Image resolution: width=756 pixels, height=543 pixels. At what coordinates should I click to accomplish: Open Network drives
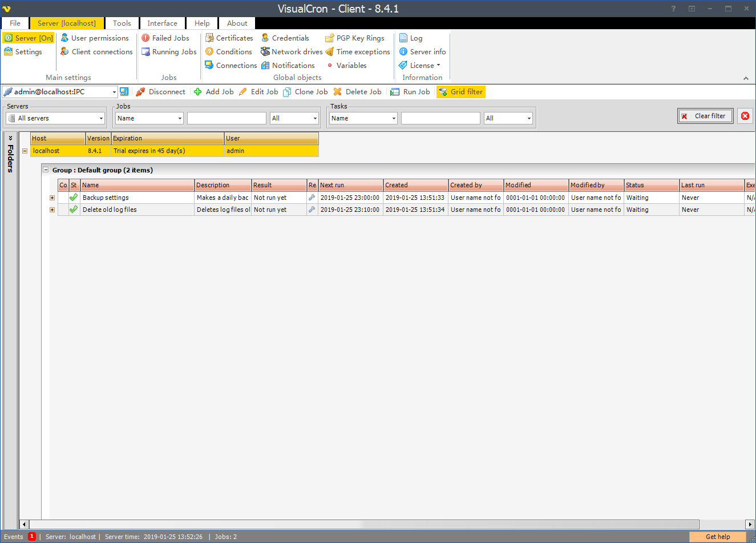[292, 51]
